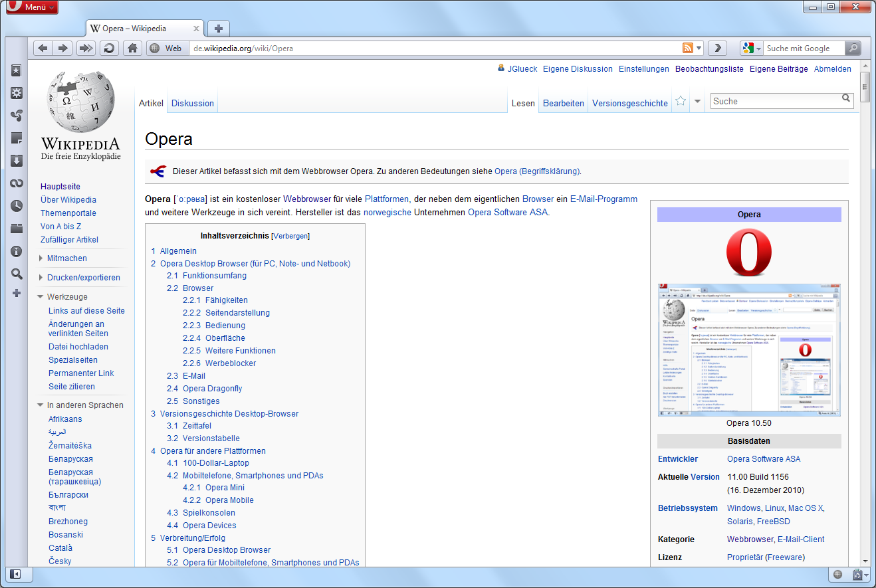Open the Windows panel folder icon

(x=17, y=229)
